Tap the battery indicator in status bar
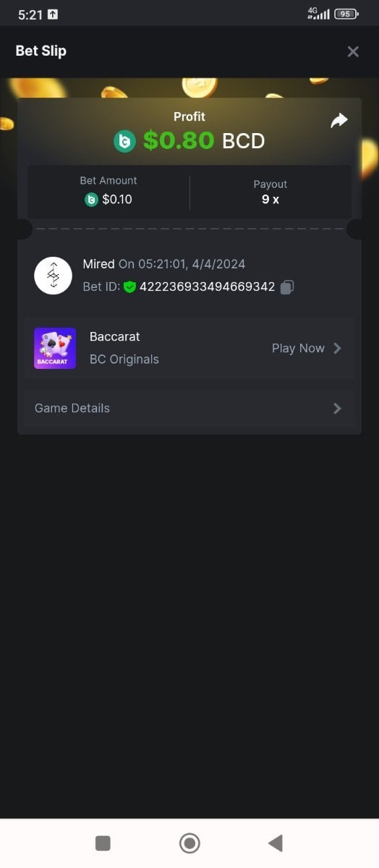 (346, 14)
